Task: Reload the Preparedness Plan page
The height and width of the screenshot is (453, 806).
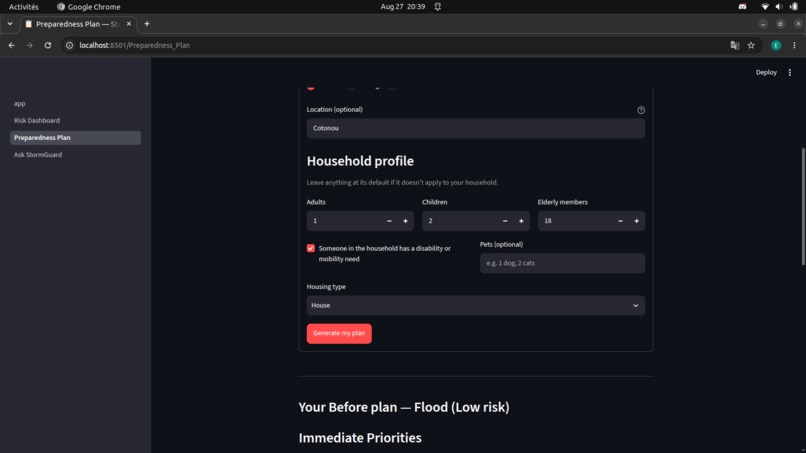Action: coord(48,45)
